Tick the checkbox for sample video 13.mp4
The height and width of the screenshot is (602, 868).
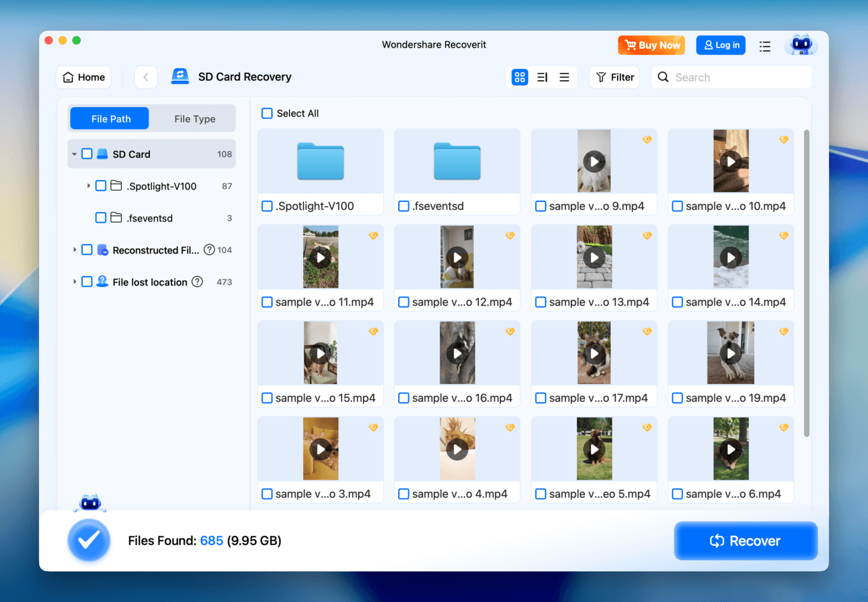tap(540, 302)
